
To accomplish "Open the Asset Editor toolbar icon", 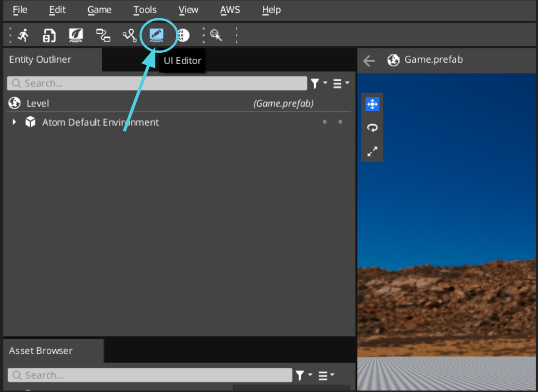I will (49, 36).
